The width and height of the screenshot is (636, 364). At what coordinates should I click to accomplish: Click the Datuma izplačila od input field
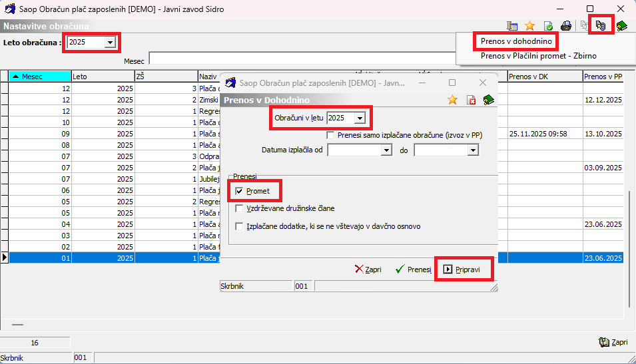[x=354, y=150]
